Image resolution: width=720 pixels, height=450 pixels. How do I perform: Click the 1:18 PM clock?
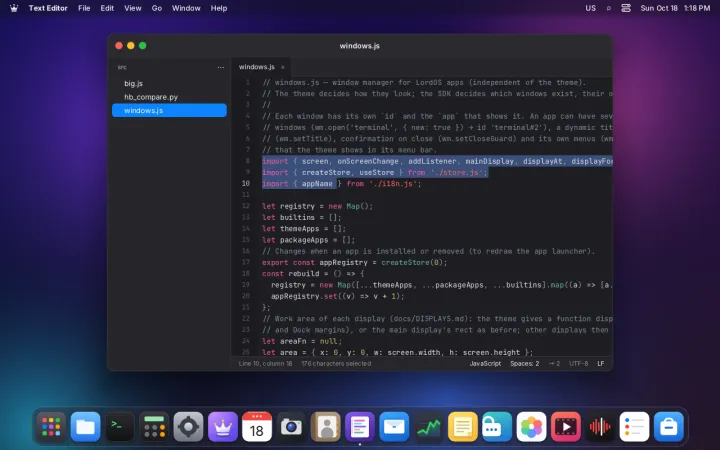coord(697,8)
